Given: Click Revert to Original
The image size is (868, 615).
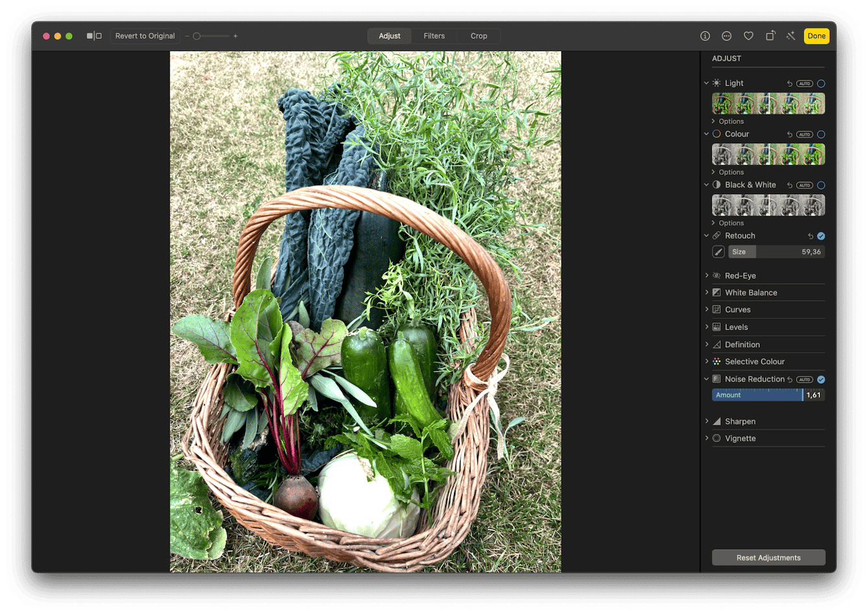Looking at the screenshot, I should pyautogui.click(x=144, y=36).
